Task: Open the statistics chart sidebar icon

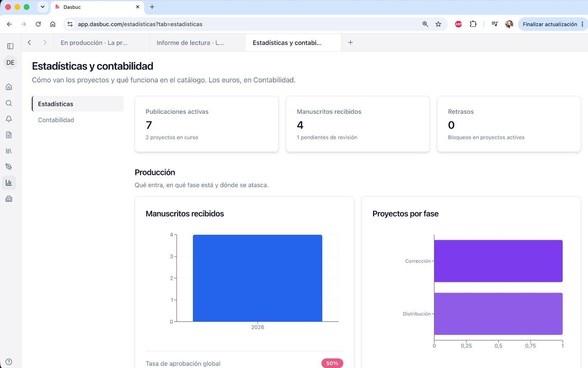Action: pos(9,183)
